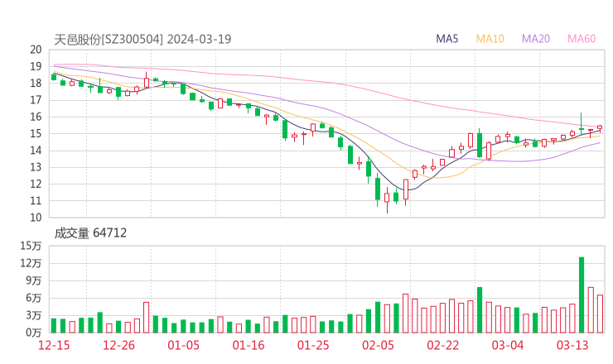Click the 01-25 date axis label
The width and height of the screenshot is (613, 364).
[313, 345]
